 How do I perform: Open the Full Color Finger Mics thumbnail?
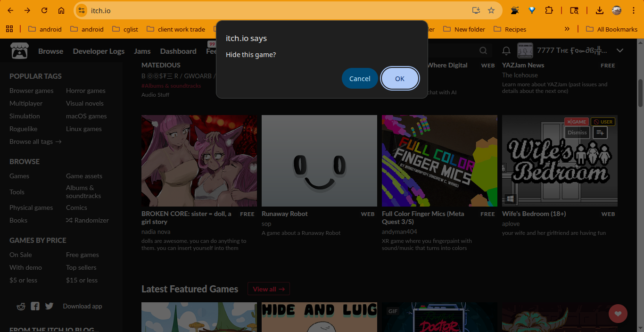pyautogui.click(x=439, y=161)
